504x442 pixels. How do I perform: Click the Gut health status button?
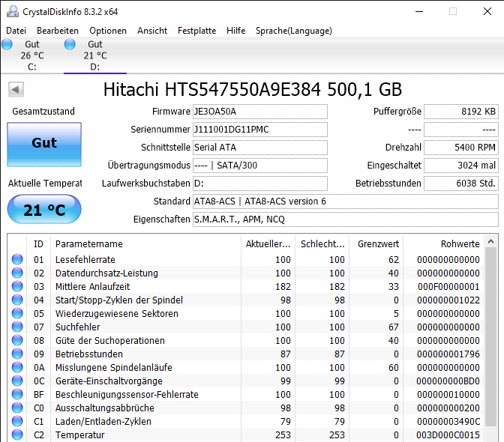pos(44,144)
